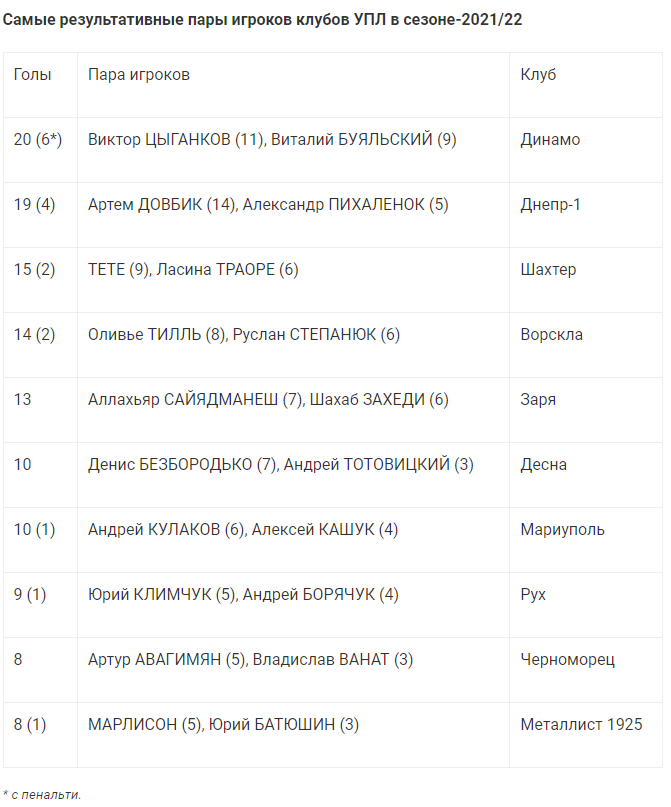The image size is (671, 807).
Task: Select the Цыганков and Буяльский pair cell
Action: click(272, 140)
